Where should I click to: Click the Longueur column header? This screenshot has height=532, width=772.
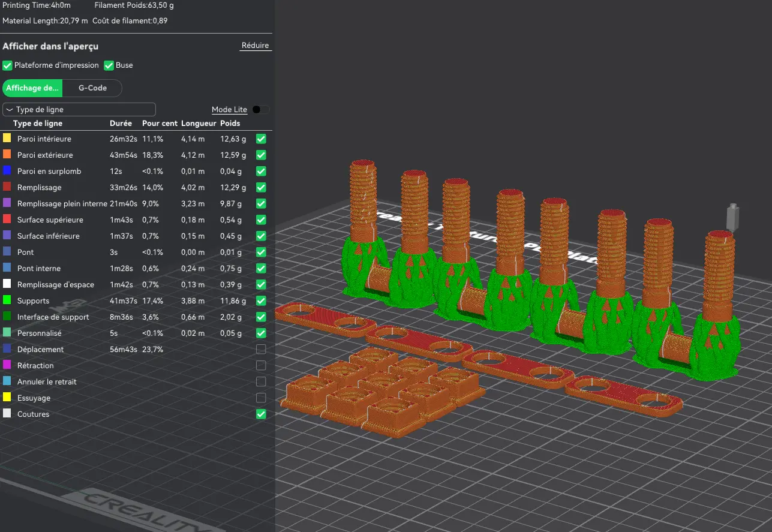click(199, 124)
